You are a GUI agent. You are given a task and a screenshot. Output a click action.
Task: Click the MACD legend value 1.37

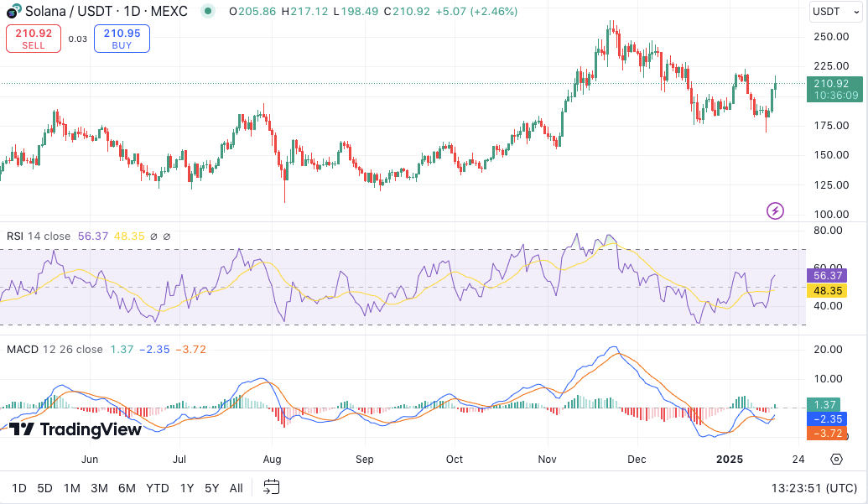(x=122, y=350)
